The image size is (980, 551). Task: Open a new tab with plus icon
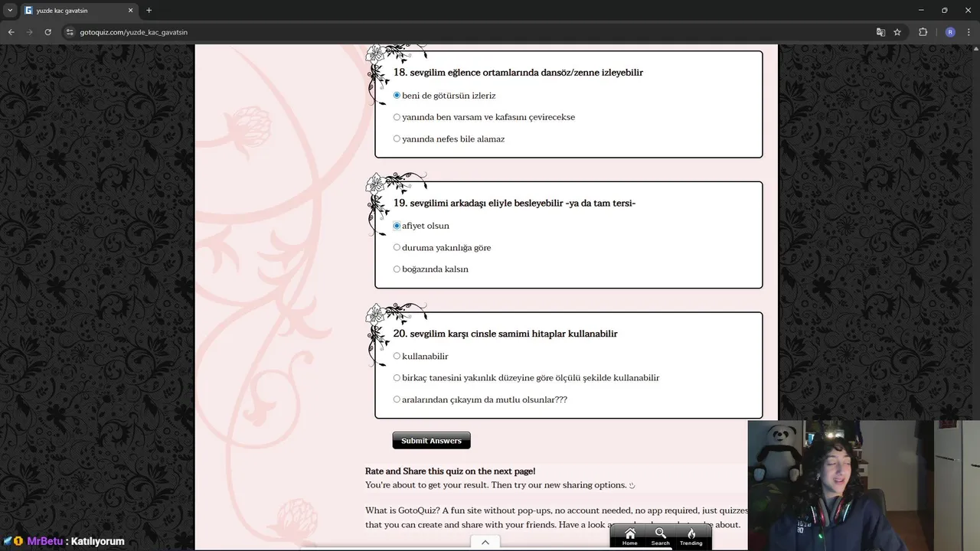point(149,11)
